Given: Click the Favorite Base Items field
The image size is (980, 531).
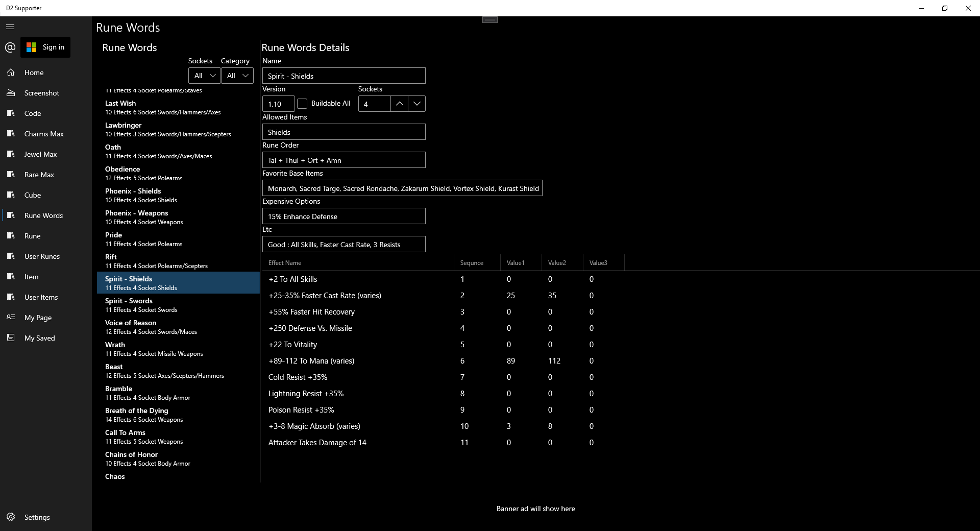Looking at the screenshot, I should coord(402,188).
